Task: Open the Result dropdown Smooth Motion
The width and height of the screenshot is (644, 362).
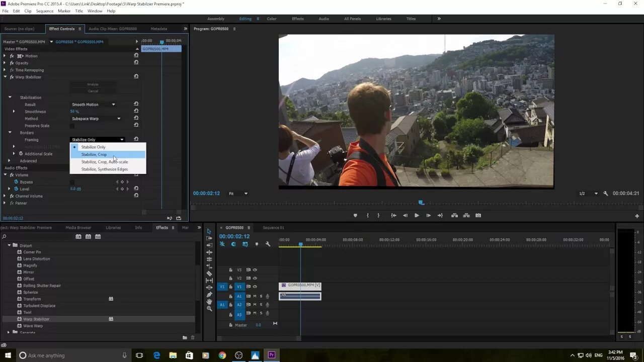Action: [x=94, y=105]
